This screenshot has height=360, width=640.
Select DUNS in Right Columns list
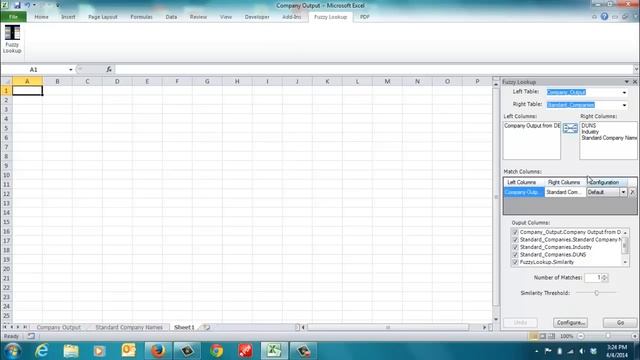coord(589,126)
